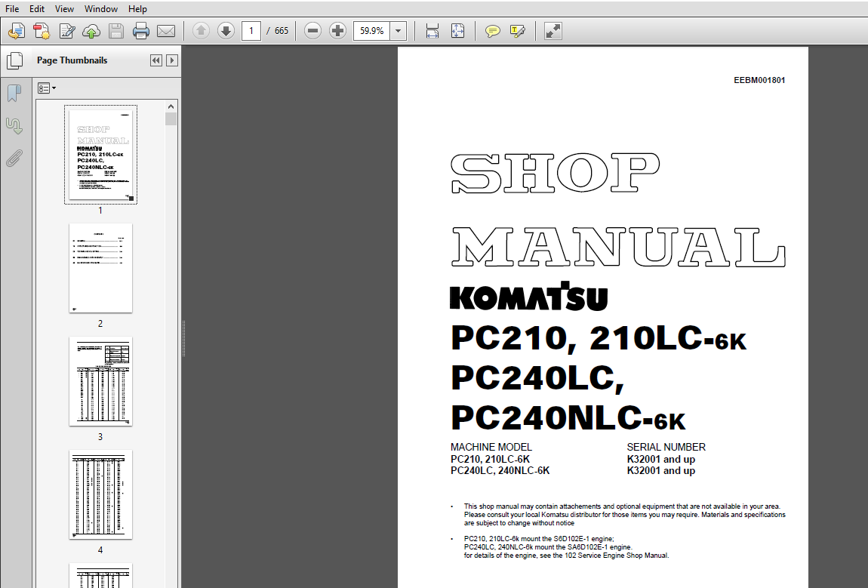
Task: Click the KOMATSU logo on page
Action: (528, 296)
